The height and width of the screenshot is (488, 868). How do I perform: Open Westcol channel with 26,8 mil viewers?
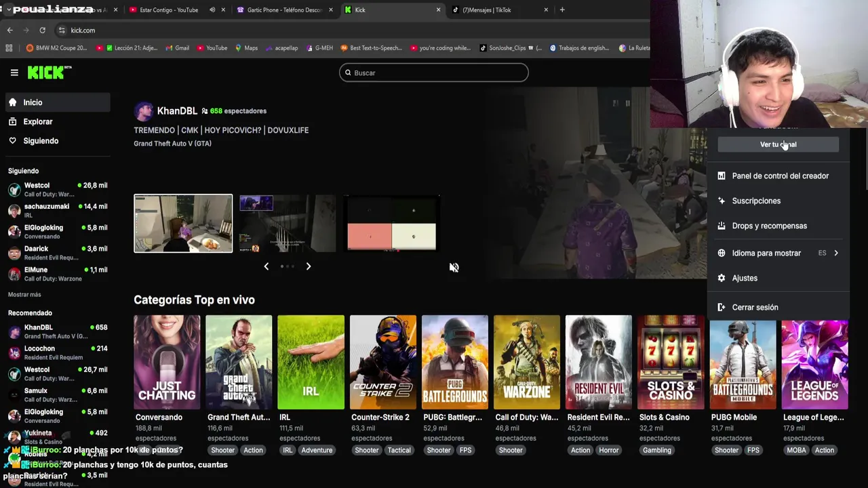click(x=58, y=189)
